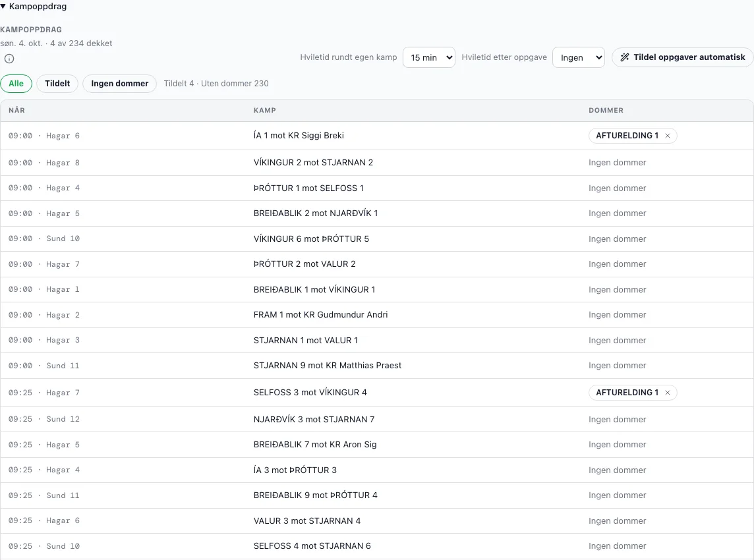This screenshot has width=754, height=560.
Task: Choose referee for ÍA 3 mot ÞRÓTTUR 3
Action: 618,470
